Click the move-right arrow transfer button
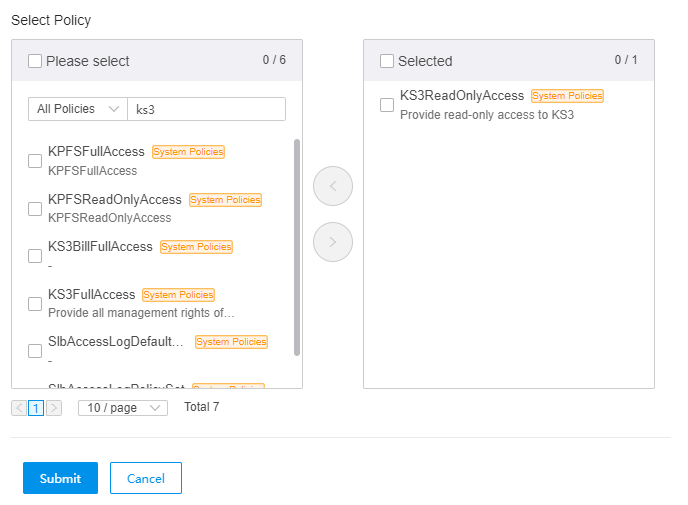 333,242
